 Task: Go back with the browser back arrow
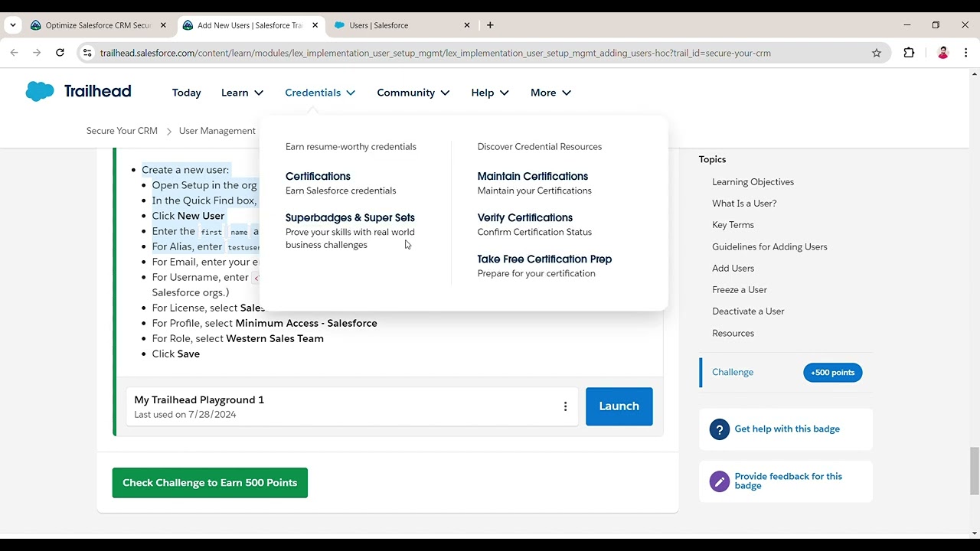coord(14,53)
